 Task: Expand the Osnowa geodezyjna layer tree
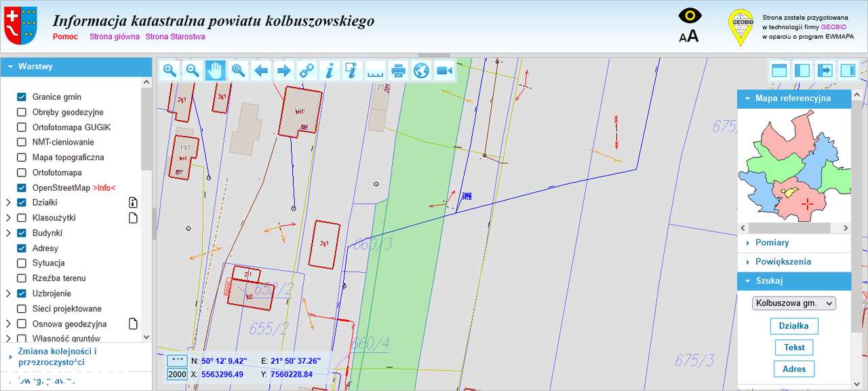point(8,324)
